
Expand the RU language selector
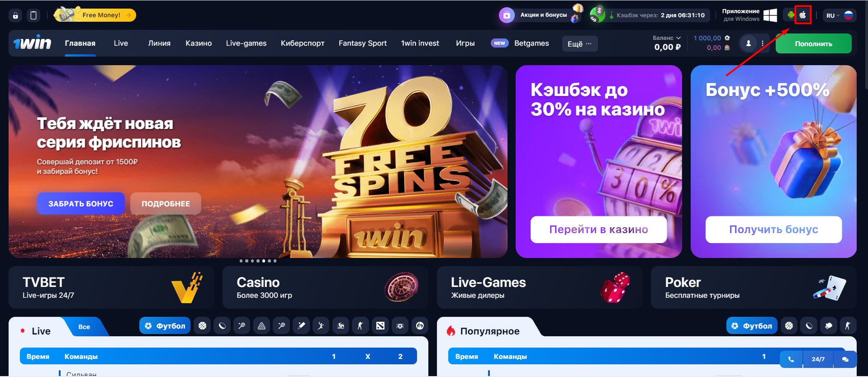(839, 15)
